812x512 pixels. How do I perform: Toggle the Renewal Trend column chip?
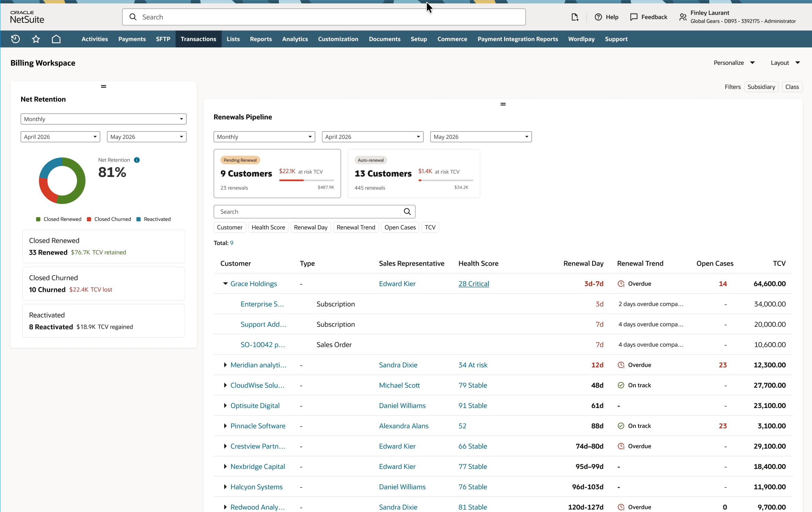pyautogui.click(x=356, y=227)
